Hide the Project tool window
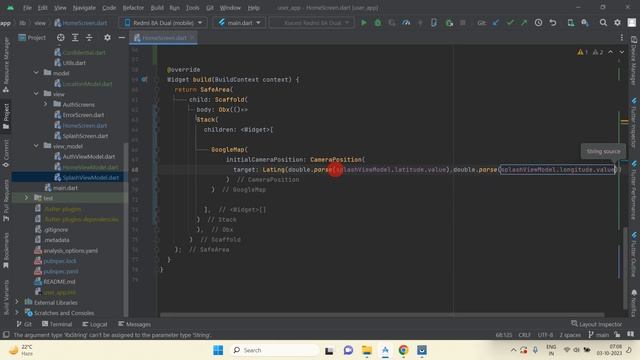 click(x=121, y=38)
